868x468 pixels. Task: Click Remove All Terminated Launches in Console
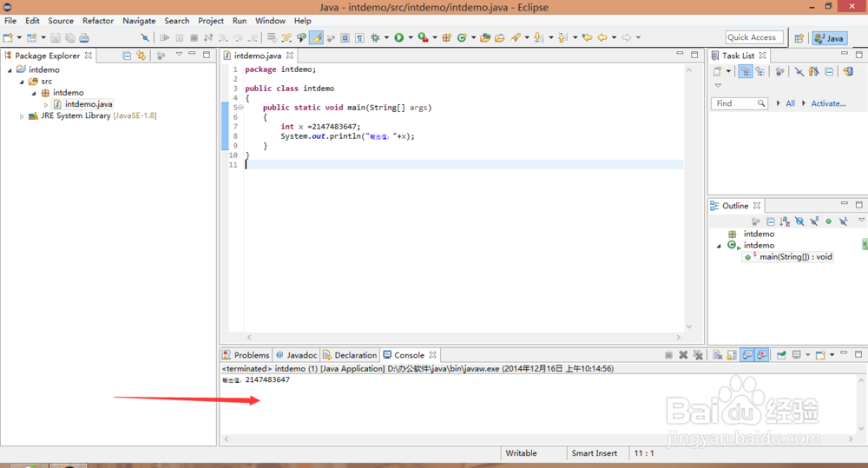click(x=698, y=355)
